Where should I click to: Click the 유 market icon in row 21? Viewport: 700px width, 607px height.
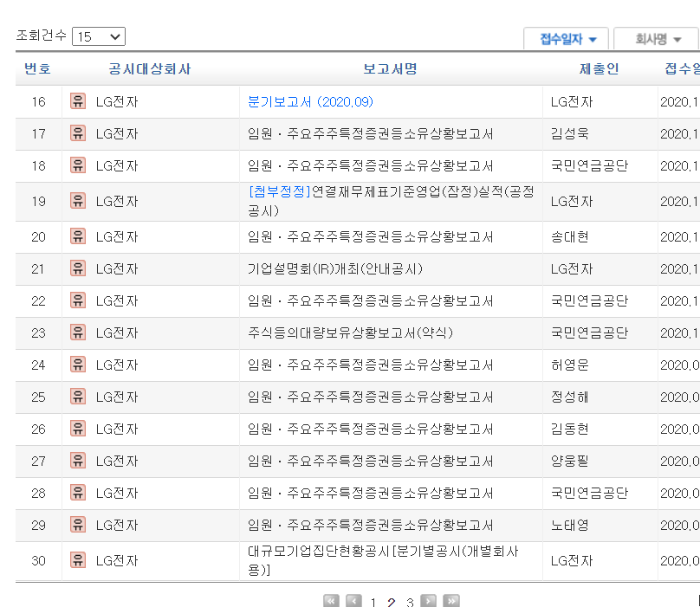[x=78, y=268]
